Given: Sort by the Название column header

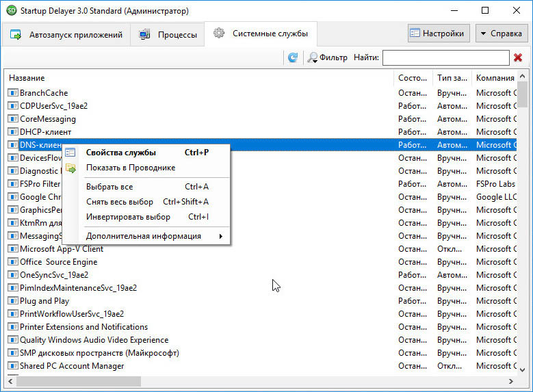Looking at the screenshot, I should pyautogui.click(x=200, y=78).
